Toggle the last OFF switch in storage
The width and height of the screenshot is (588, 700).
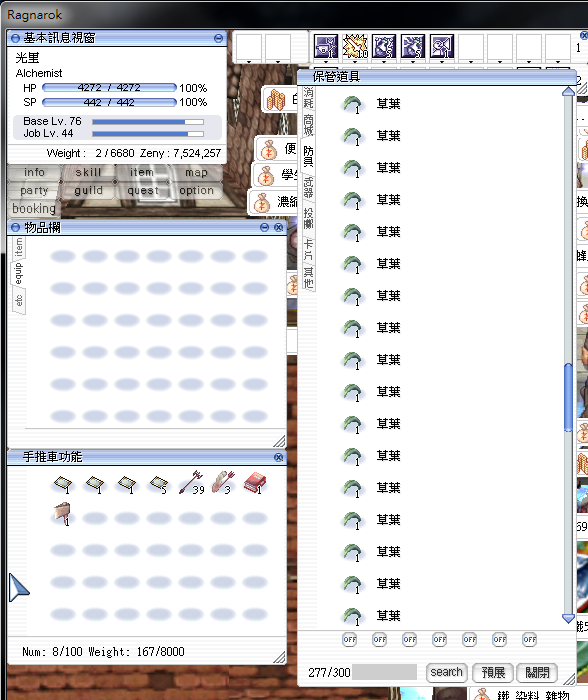click(x=530, y=639)
